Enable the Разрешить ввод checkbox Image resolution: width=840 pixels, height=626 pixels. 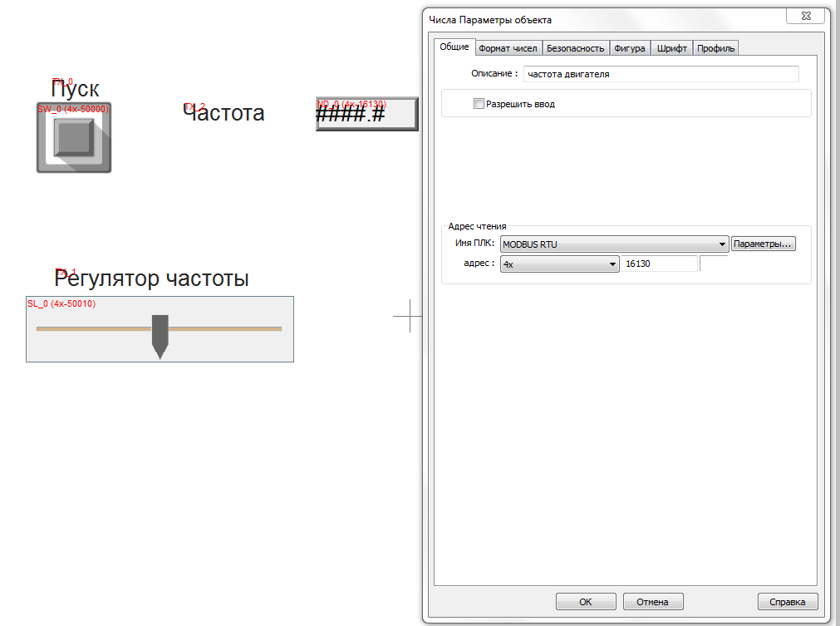coord(478,104)
